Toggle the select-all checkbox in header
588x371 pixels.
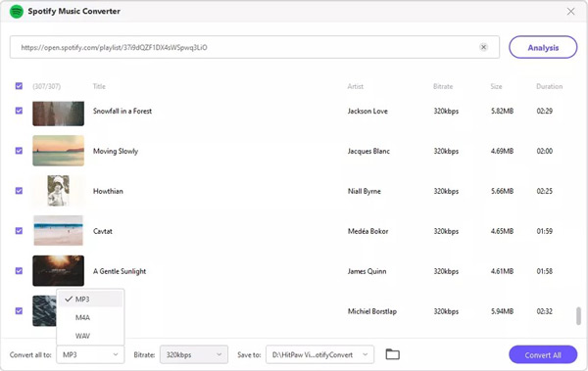pos(19,86)
